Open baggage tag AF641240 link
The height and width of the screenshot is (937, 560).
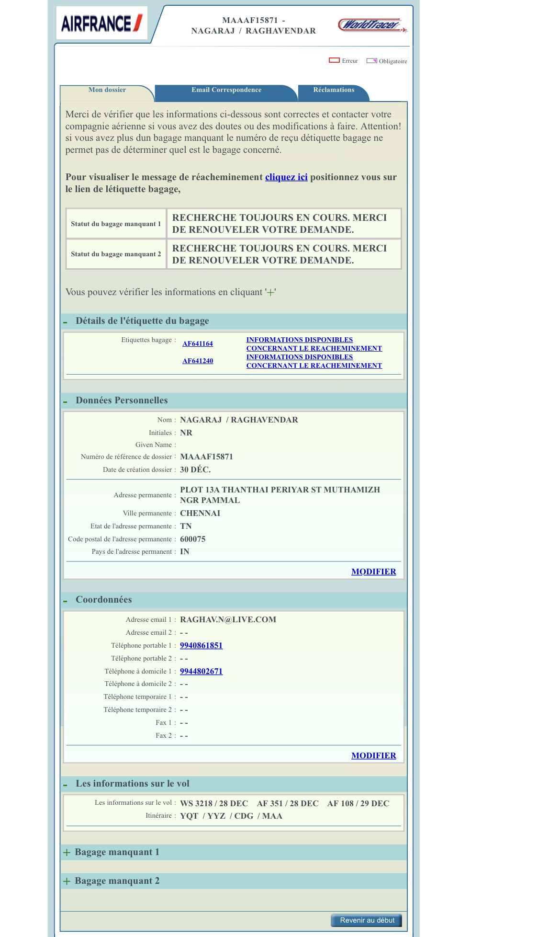197,361
